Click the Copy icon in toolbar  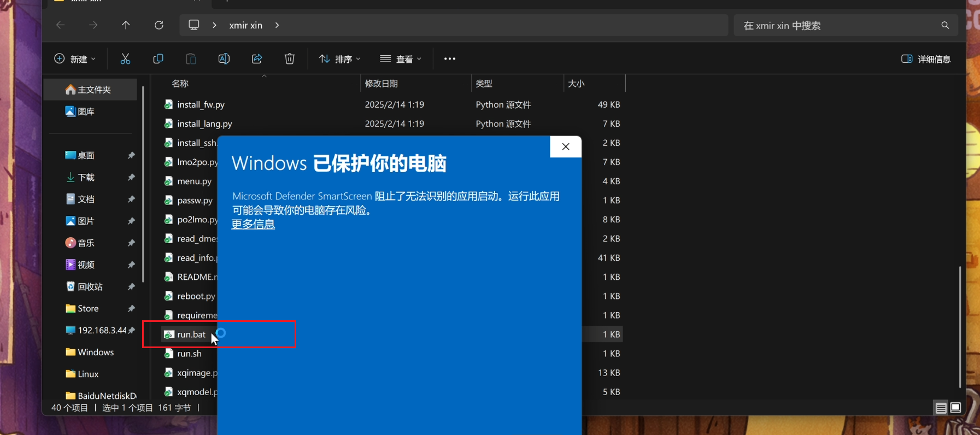click(158, 59)
